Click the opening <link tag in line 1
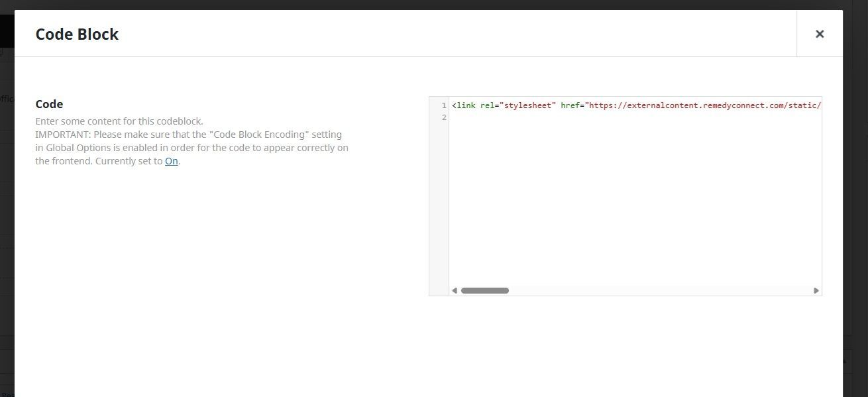The width and height of the screenshot is (868, 397). point(462,105)
